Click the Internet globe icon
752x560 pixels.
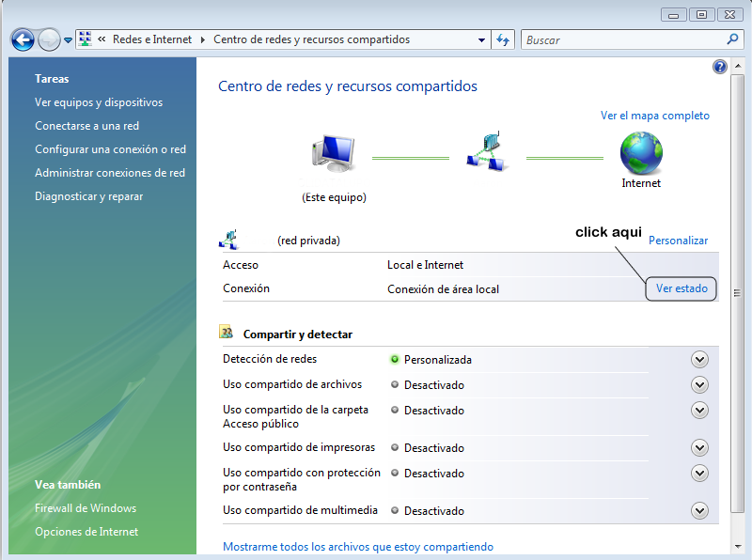(x=641, y=153)
